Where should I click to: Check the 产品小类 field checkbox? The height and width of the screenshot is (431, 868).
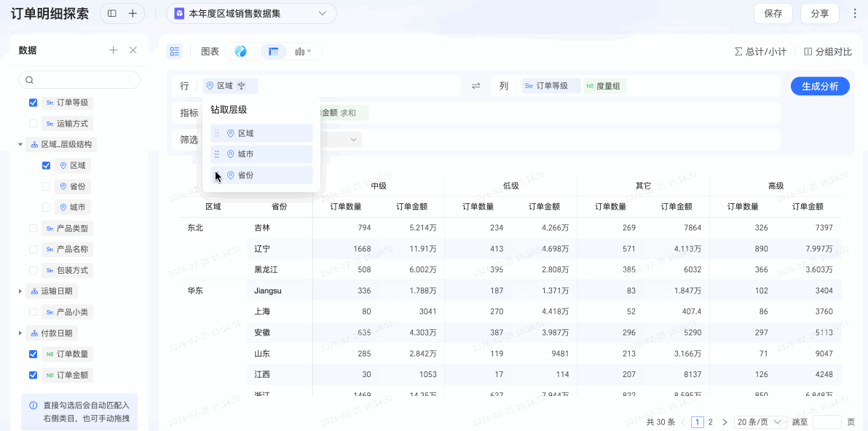coord(33,312)
